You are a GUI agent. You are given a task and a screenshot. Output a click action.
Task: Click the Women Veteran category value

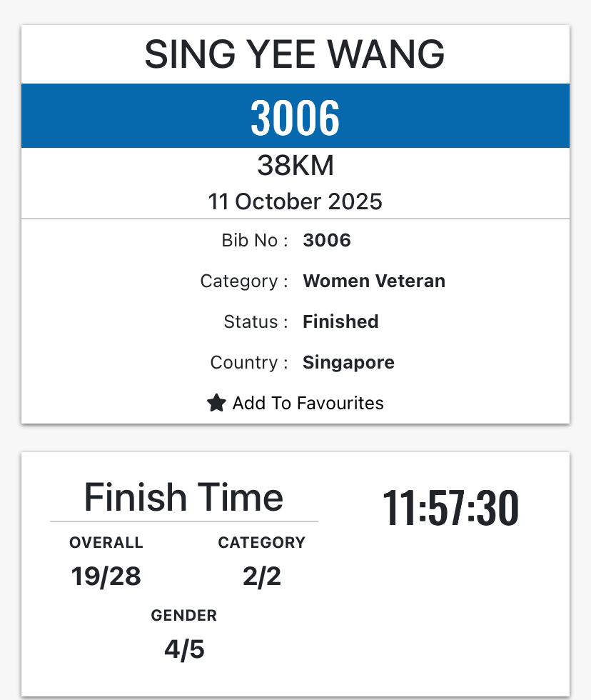click(x=374, y=281)
